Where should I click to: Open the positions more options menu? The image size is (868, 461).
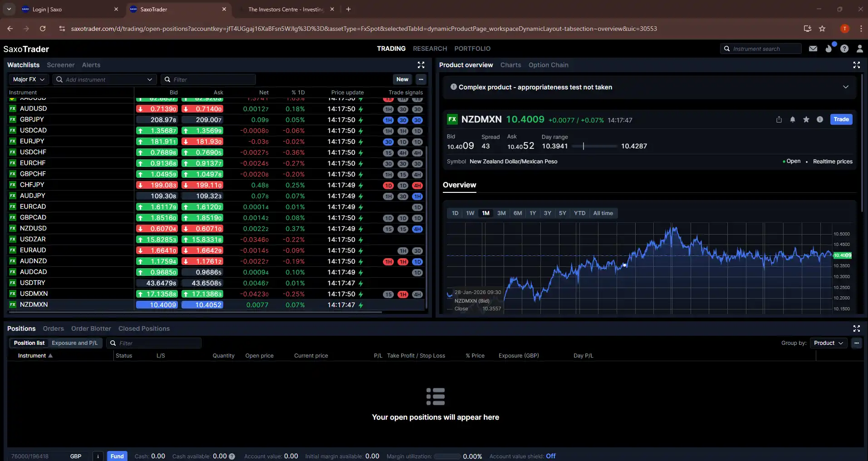tap(857, 343)
